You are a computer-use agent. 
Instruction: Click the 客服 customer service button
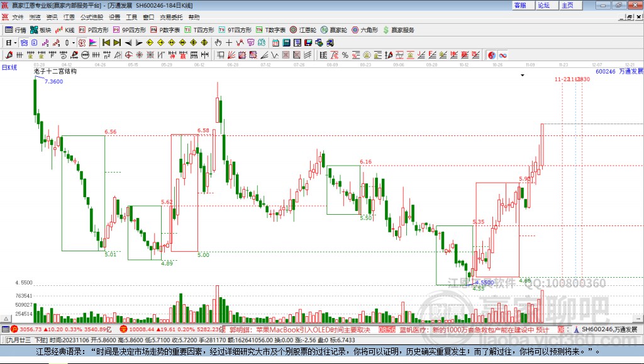coord(520,5)
